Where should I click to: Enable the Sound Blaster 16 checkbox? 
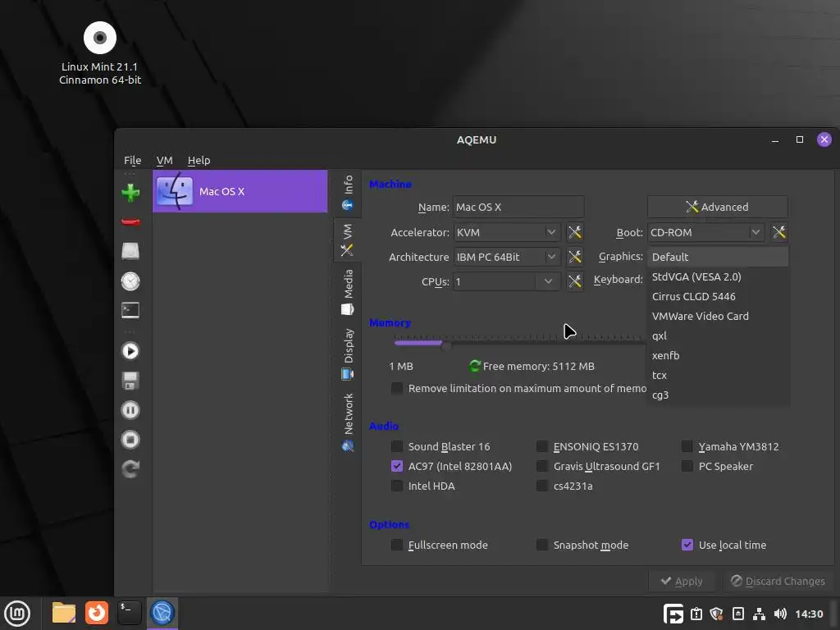pyautogui.click(x=397, y=446)
